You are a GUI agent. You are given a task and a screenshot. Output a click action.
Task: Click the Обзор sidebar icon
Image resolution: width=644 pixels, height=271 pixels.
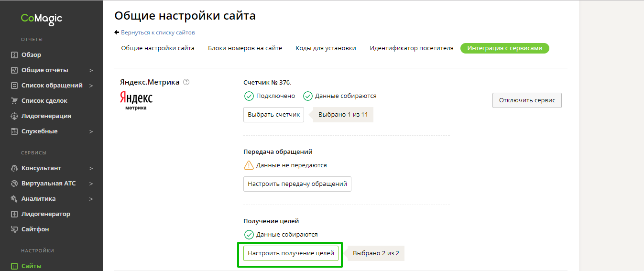point(14,55)
